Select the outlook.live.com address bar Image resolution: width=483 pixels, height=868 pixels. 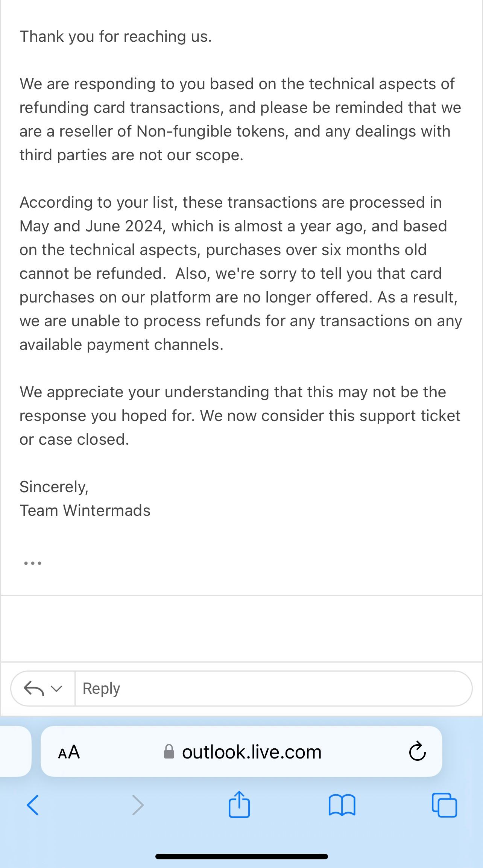[251, 752]
